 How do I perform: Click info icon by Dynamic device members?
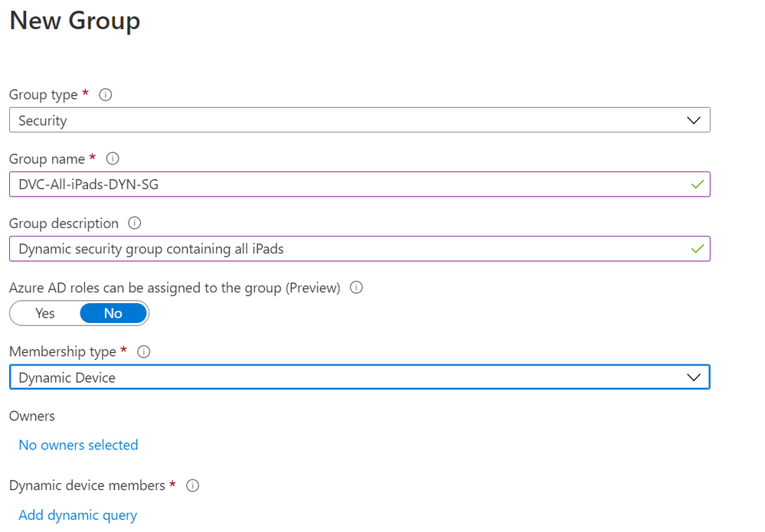193,485
